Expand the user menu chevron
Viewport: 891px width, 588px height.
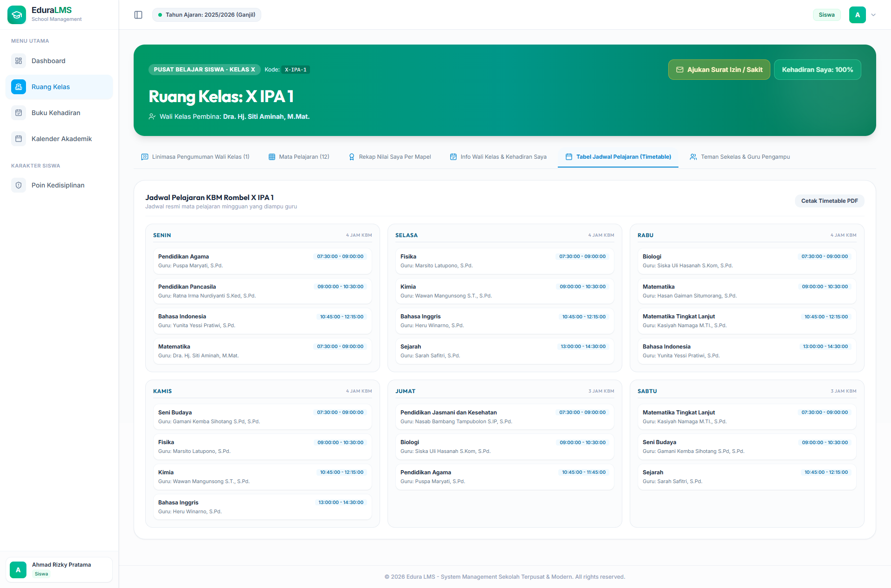coord(873,15)
